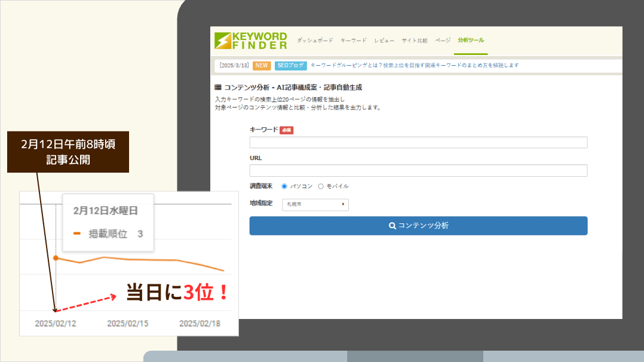
Task: Click the blue コンテンツ分析 button
Action: coord(418,226)
